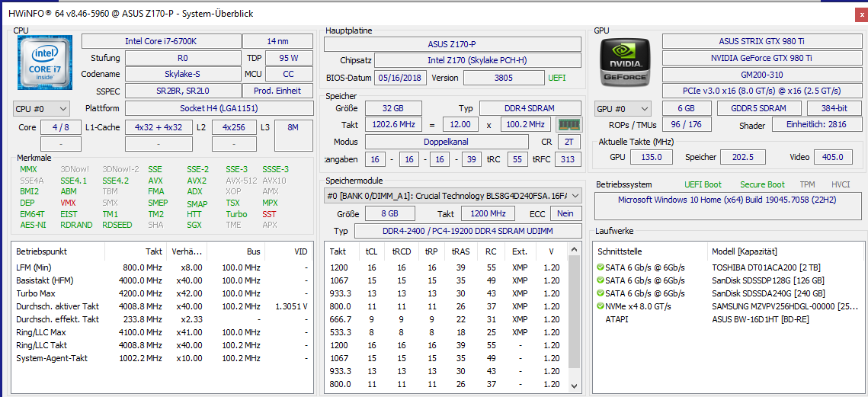This screenshot has height=397, width=868.
Task: Select the Intel Core i7-6700K name field
Action: pos(161,41)
